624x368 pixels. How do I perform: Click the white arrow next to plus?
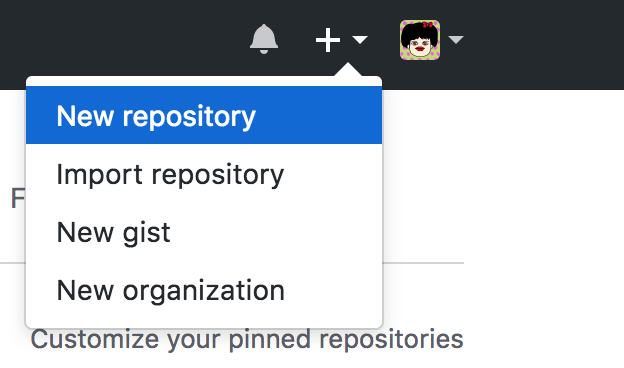pos(360,40)
